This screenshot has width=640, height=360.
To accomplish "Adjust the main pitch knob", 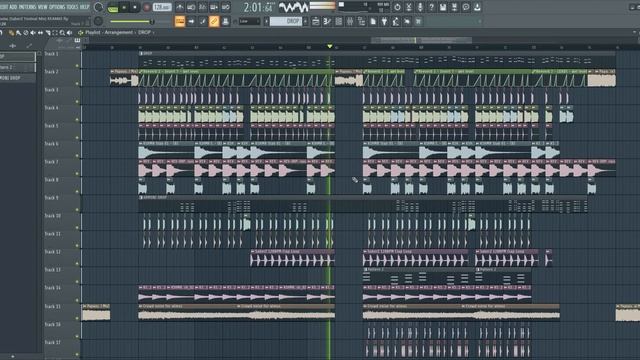I will pyautogui.click(x=98, y=21).
